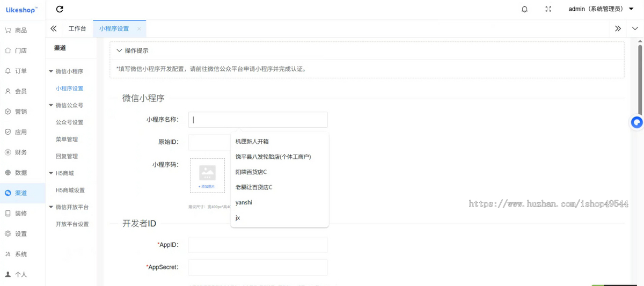
Task: Click double-right arrows to move tabs forward
Action: 618,28
